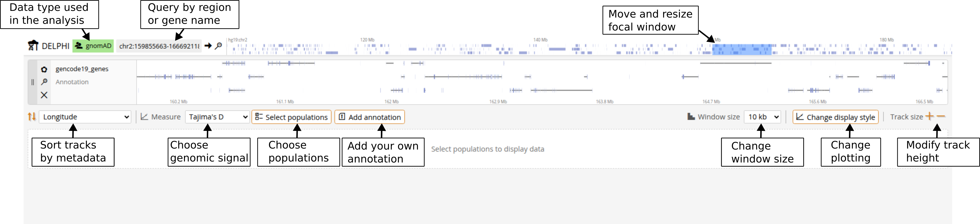Click the track drag handle bars
980x224 pixels.
(x=33, y=82)
